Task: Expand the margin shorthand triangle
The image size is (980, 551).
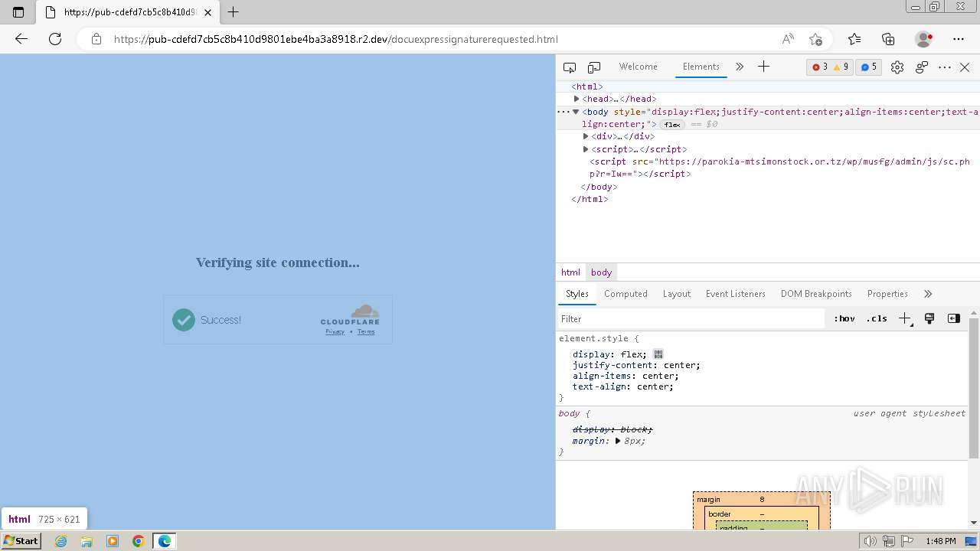Action: [x=618, y=441]
